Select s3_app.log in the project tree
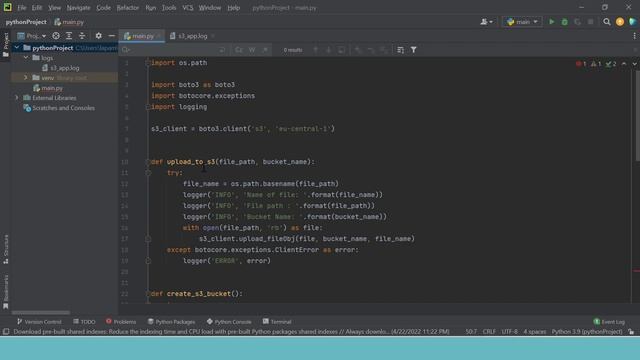 64,68
